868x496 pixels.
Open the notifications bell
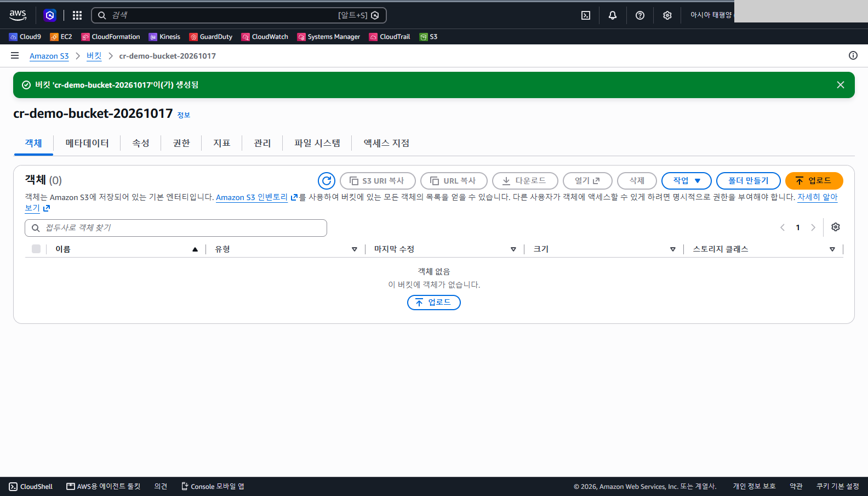click(613, 15)
